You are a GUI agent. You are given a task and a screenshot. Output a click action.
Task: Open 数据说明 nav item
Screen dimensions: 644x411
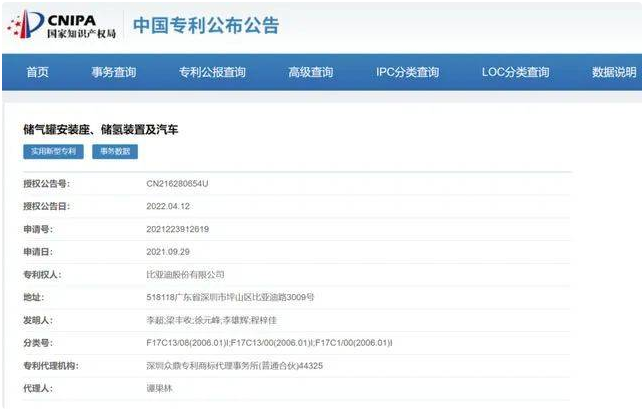(x=614, y=72)
